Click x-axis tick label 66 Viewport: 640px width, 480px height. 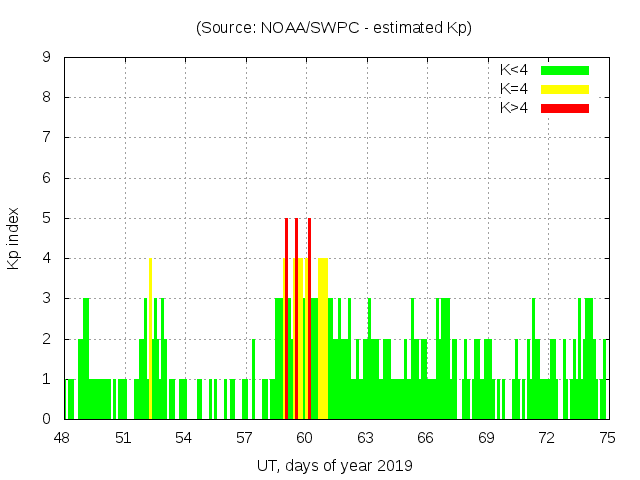(425, 438)
